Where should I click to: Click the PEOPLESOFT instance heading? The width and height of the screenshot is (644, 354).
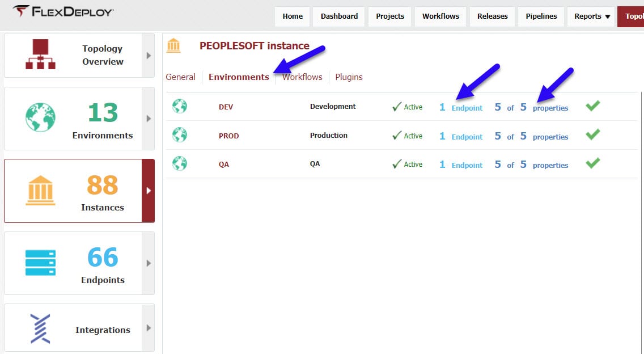tap(254, 45)
